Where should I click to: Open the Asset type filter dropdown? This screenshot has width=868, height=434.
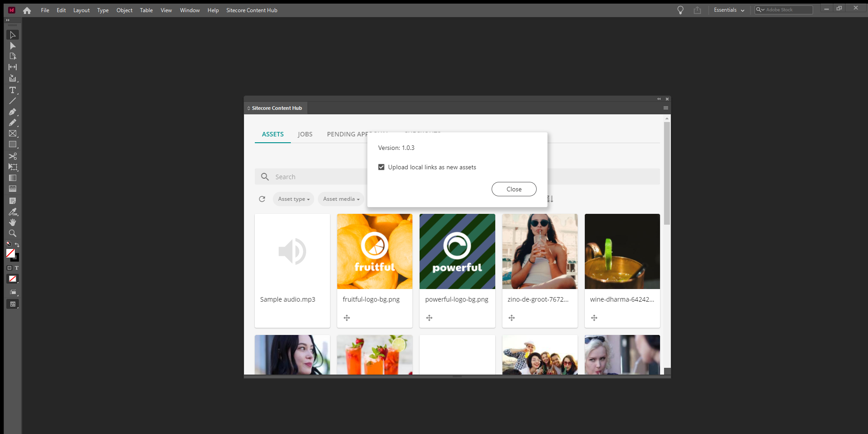pyautogui.click(x=293, y=199)
